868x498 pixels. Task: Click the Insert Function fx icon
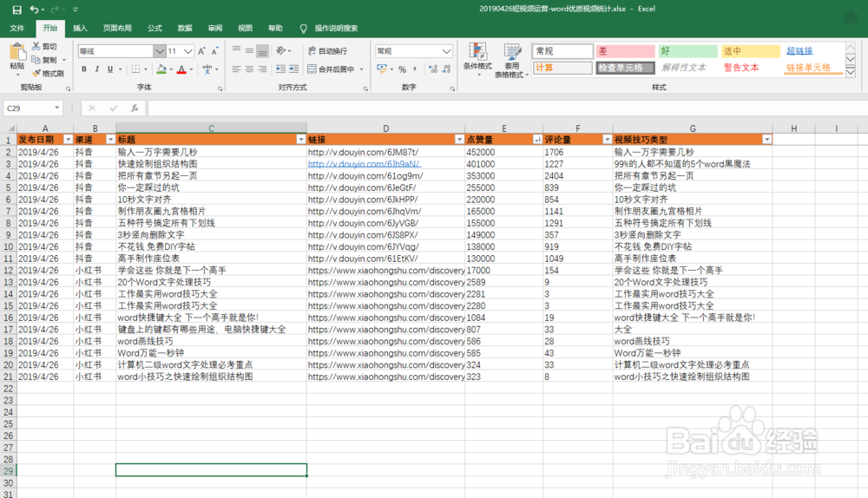tap(135, 108)
